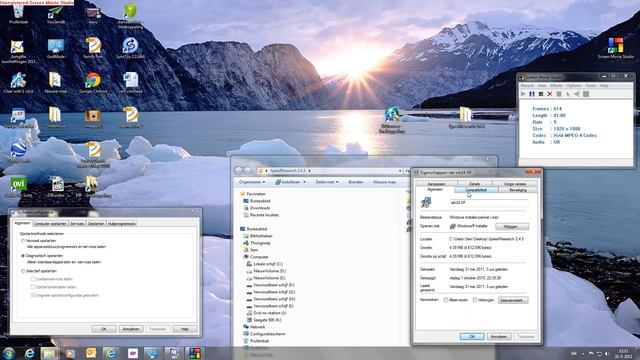Click Geavanceerd button in properties dialog
This screenshot has width=640, height=360.
[x=513, y=300]
